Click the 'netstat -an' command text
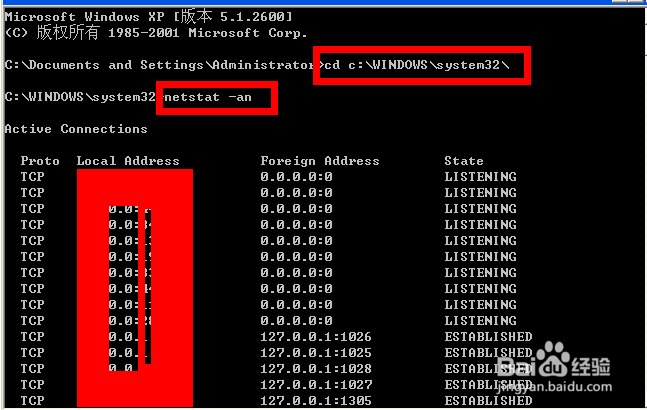The height and width of the screenshot is (410, 647). [208, 97]
